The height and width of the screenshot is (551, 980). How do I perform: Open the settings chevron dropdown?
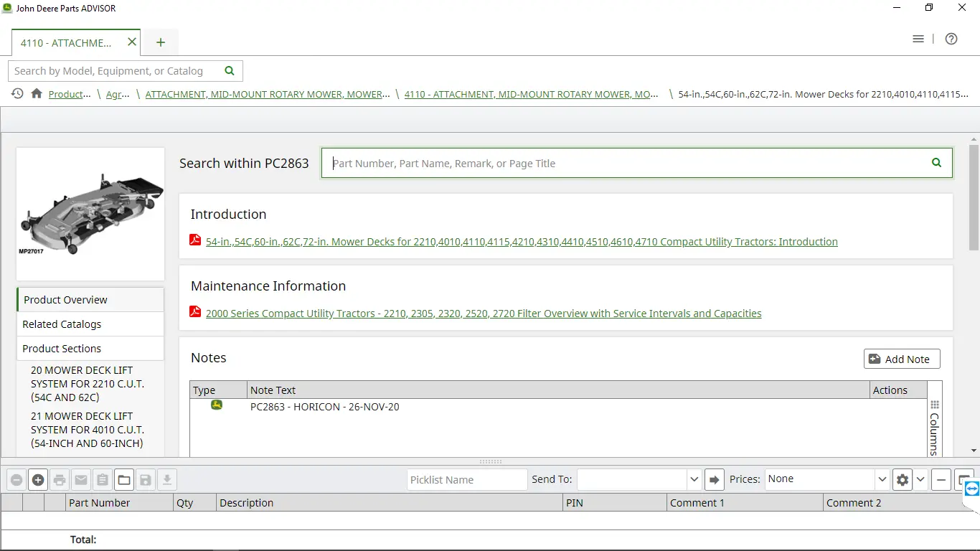click(920, 479)
